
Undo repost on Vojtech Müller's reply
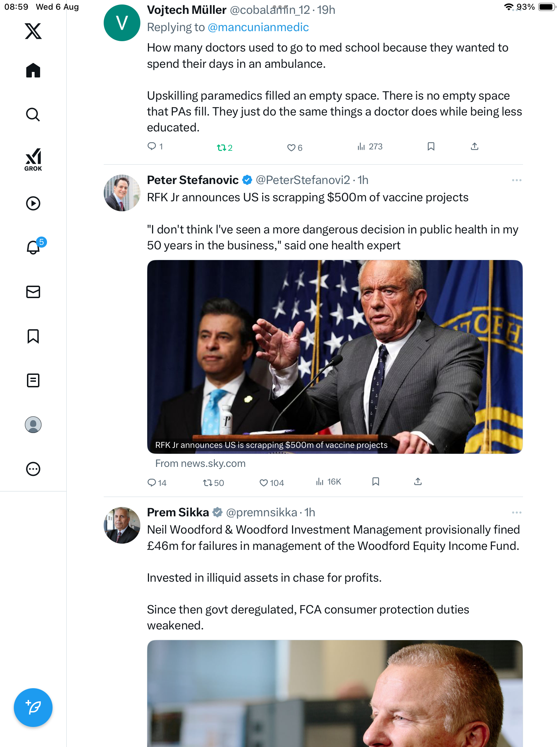[221, 148]
